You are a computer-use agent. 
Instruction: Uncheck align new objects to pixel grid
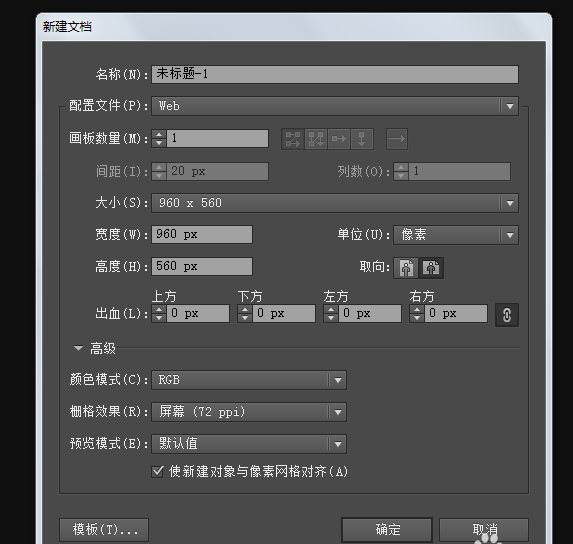[157, 471]
